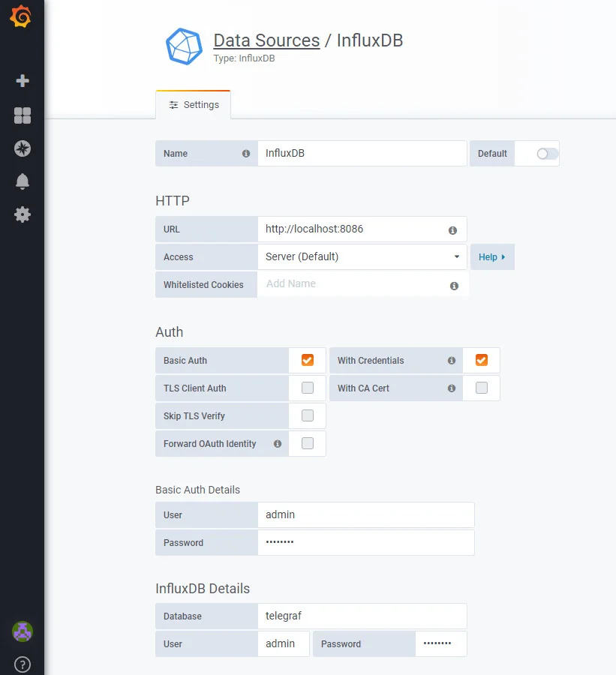Click the info icon in the URL field
Screen dimensions: 616x675
(x=452, y=230)
